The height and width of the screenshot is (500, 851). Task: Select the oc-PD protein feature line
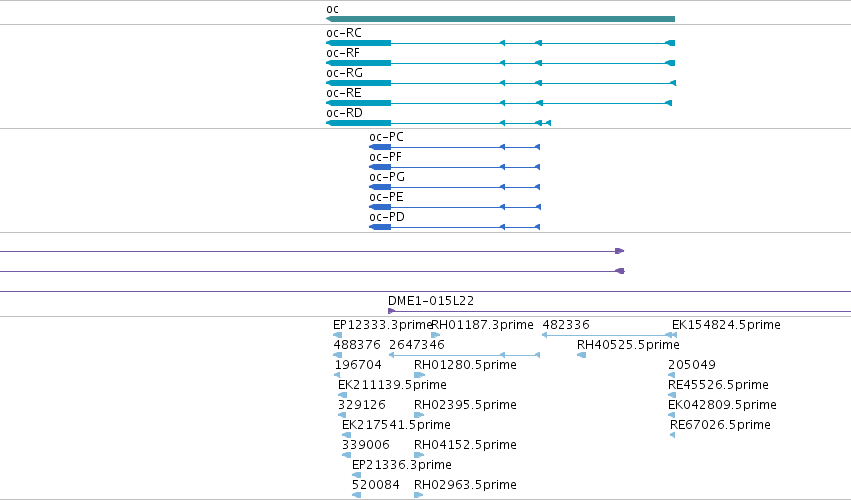(x=455, y=227)
